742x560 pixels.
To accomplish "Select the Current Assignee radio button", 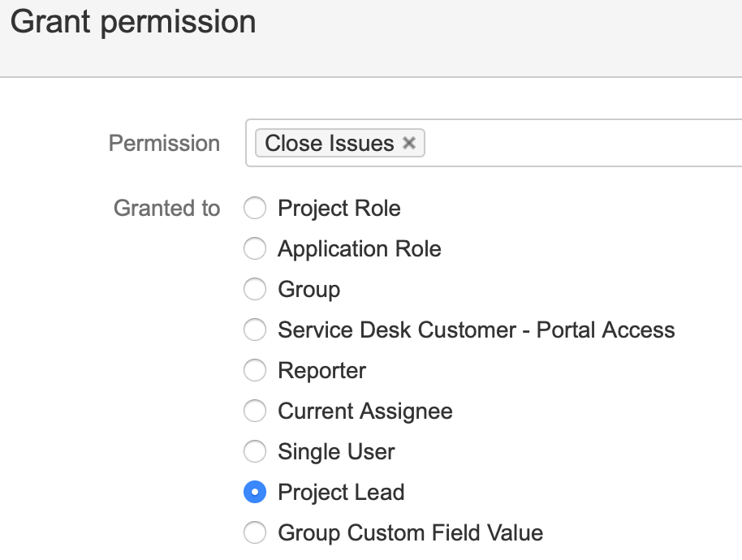I will (x=255, y=411).
